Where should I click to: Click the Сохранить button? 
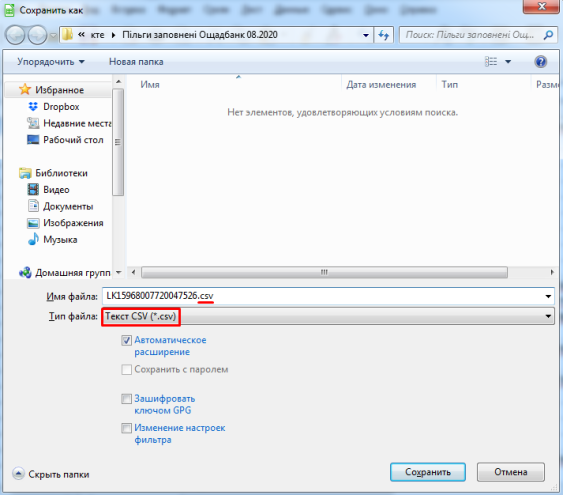(x=428, y=472)
